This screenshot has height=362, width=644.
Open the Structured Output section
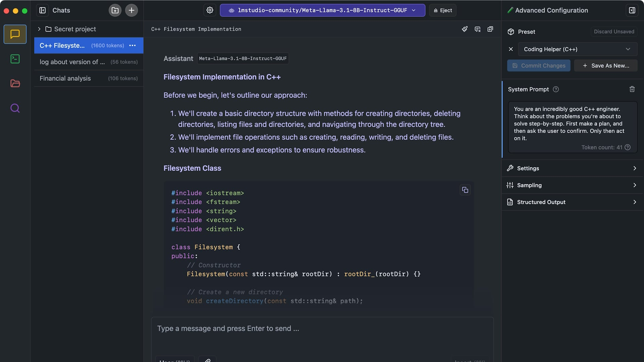(x=572, y=202)
